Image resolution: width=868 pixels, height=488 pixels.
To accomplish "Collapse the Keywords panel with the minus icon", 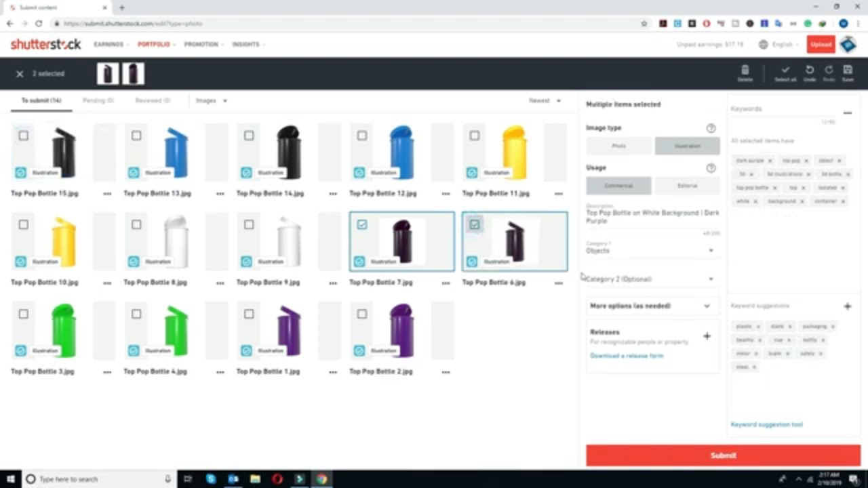I will [848, 113].
